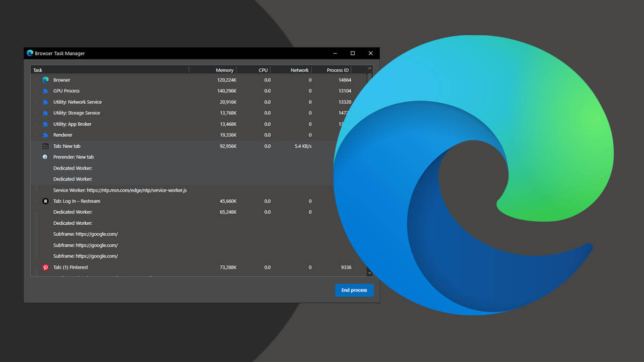Maximize the Browser Task Manager window
The height and width of the screenshot is (362, 644).
coord(353,53)
